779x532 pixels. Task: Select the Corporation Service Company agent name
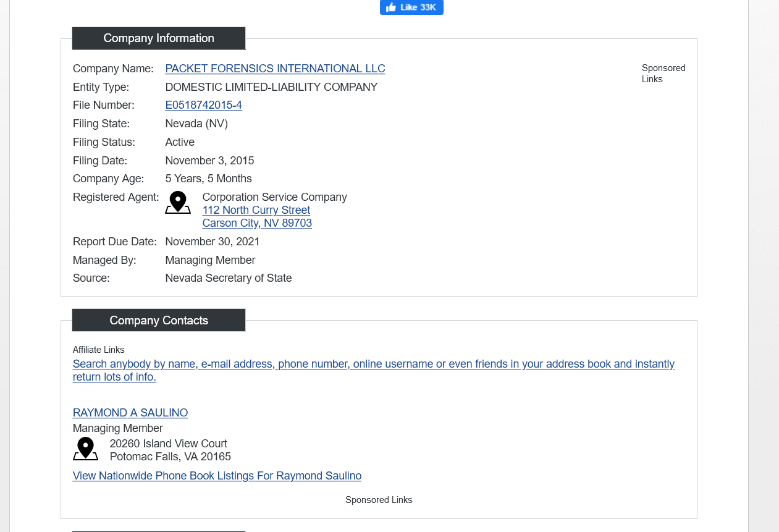[x=274, y=197]
